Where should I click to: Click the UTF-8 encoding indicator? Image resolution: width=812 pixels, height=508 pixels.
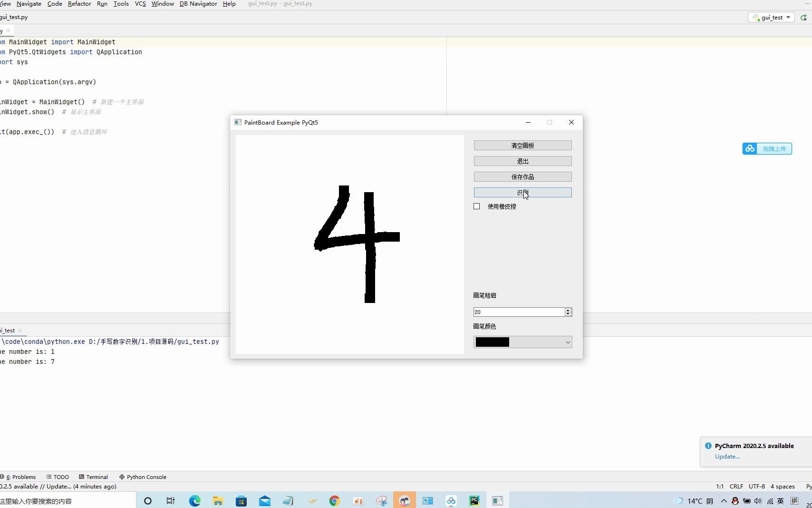pos(757,487)
